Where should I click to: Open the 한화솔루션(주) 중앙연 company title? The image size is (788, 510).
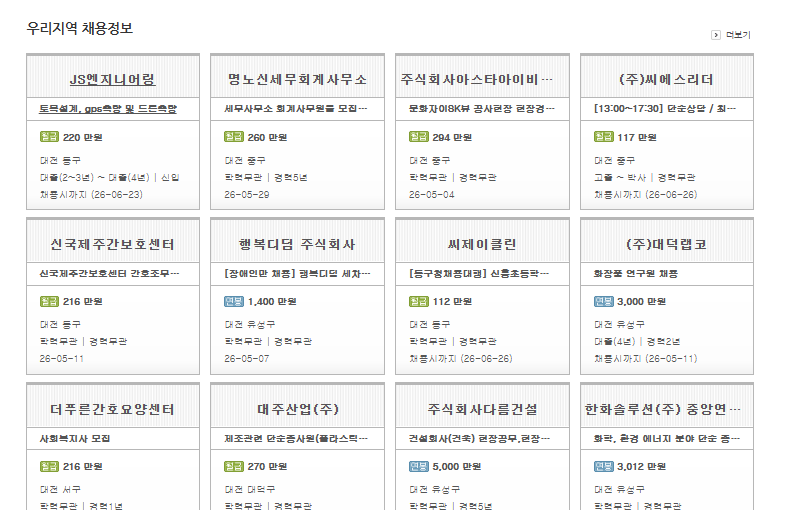click(x=662, y=409)
